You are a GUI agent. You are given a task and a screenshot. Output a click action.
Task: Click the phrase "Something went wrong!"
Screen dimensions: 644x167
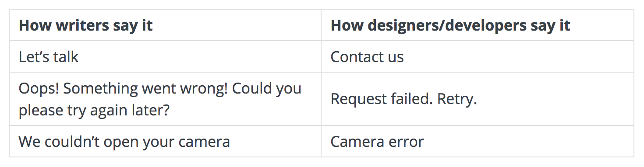pyautogui.click(x=145, y=89)
